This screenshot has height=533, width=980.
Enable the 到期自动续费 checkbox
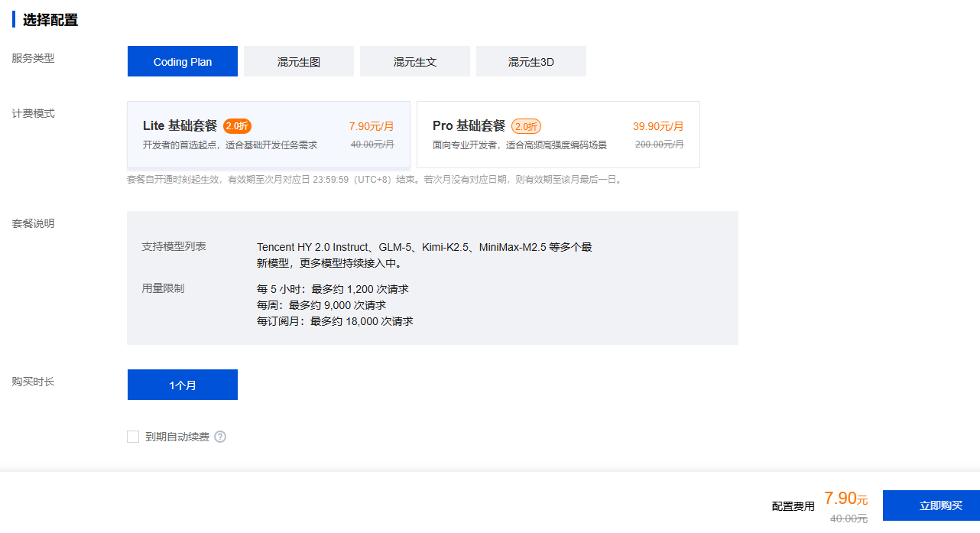tap(133, 437)
